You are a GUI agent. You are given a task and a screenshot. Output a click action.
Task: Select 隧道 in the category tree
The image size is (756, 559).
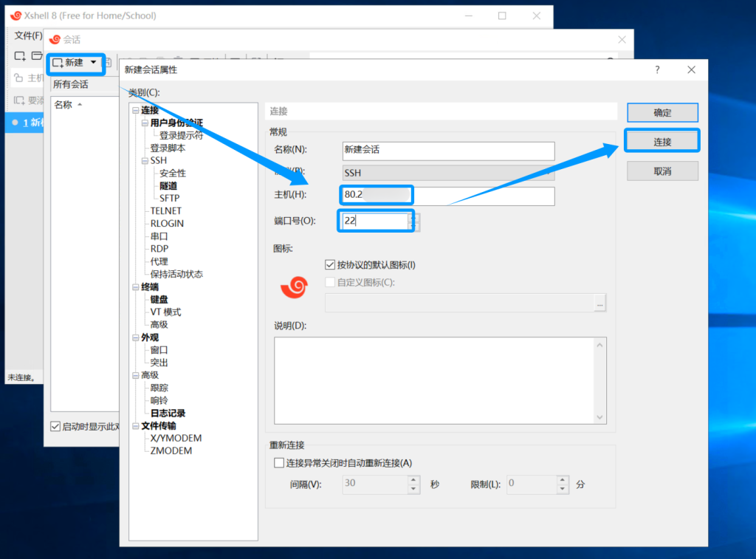point(168,186)
